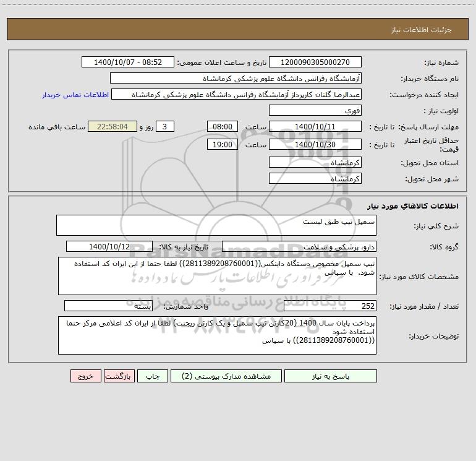This screenshot has width=476, height=461.
Task: Click the چاپ print button
Action: coord(153,376)
